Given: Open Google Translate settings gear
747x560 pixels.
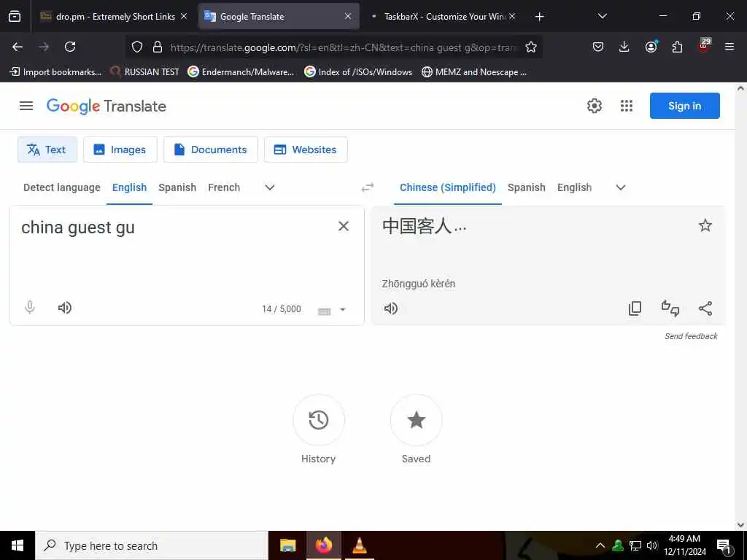Looking at the screenshot, I should pos(594,106).
